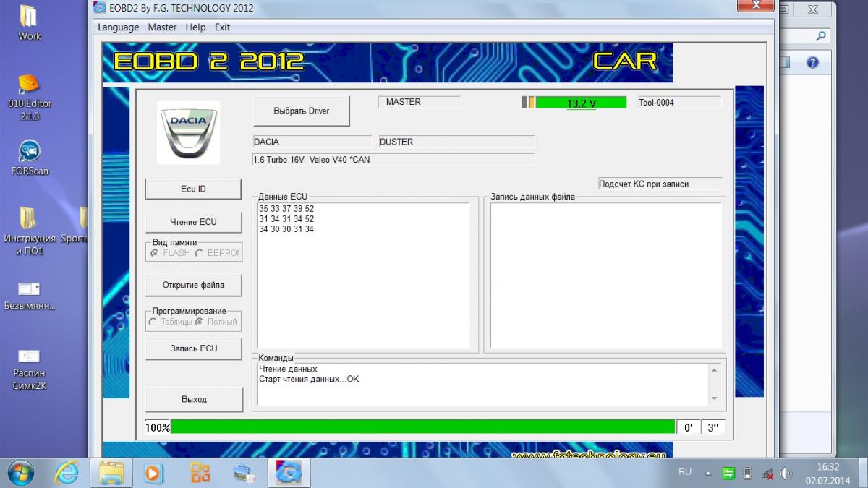Viewport: 868px width, 488px height.
Task: Click the '34 30 30 31 34' data row
Action: (286, 229)
